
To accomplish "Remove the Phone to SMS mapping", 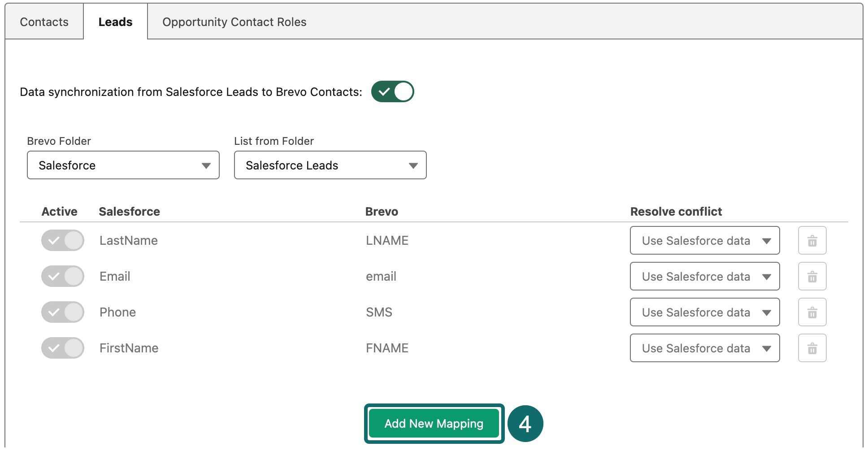I will point(812,312).
